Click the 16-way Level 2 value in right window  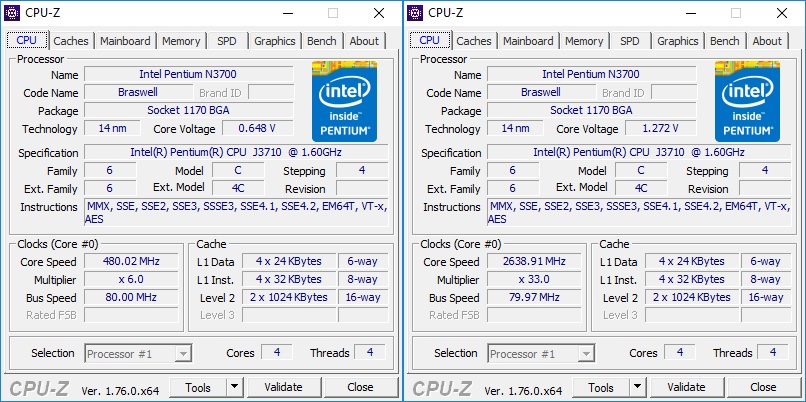pyautogui.click(x=766, y=297)
